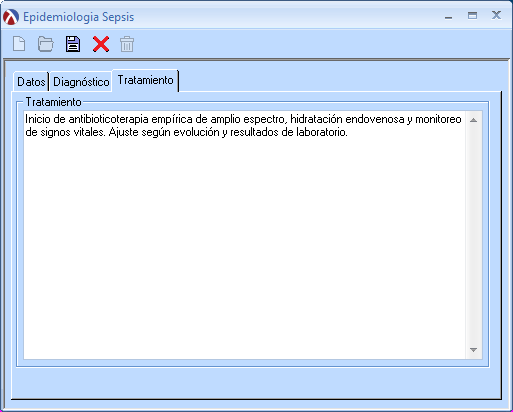The width and height of the screenshot is (513, 412).
Task: Minimize the Epidemiologia Sepsis window
Action: [449, 16]
